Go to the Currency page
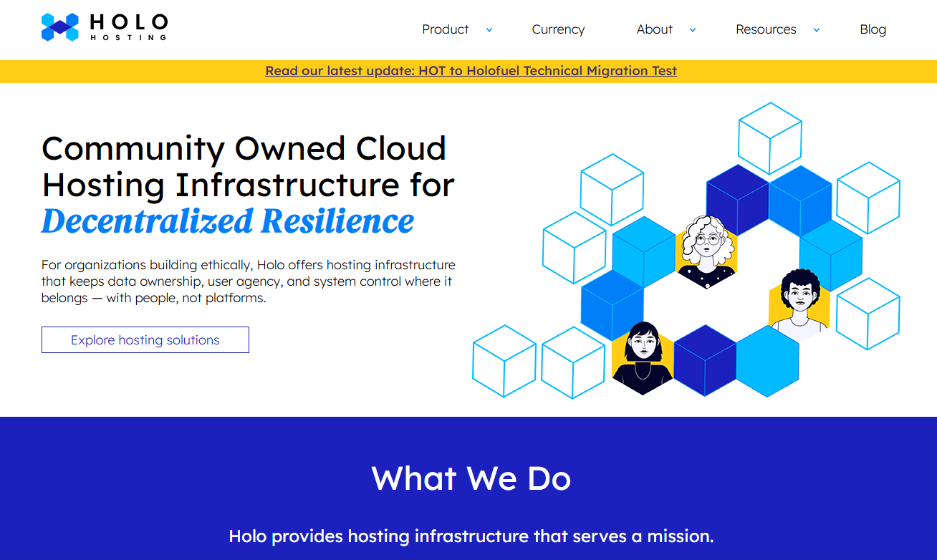Image resolution: width=937 pixels, height=560 pixels. [558, 29]
